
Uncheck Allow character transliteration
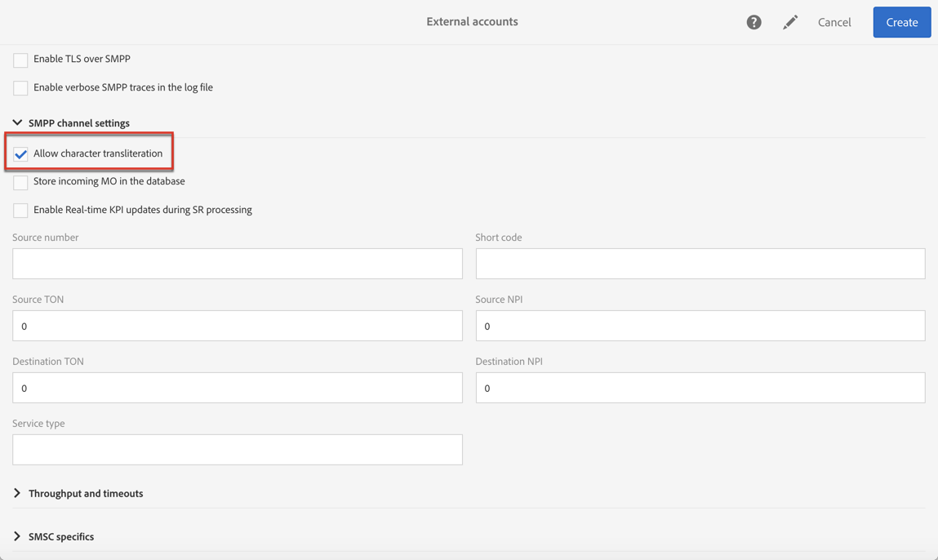pyautogui.click(x=20, y=154)
